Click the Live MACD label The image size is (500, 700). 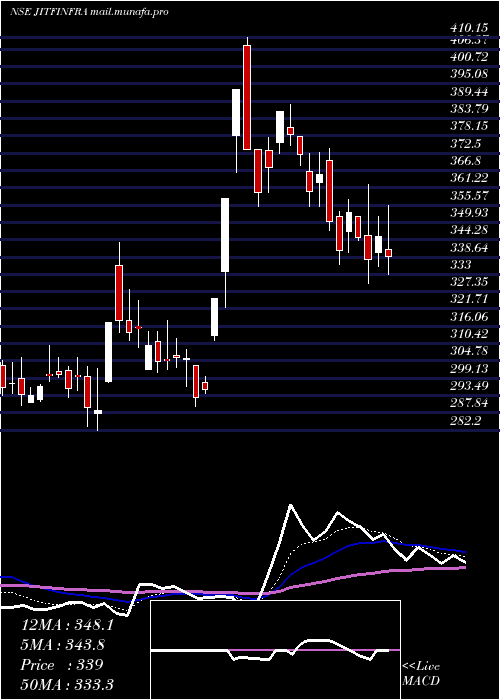[x=421, y=674]
